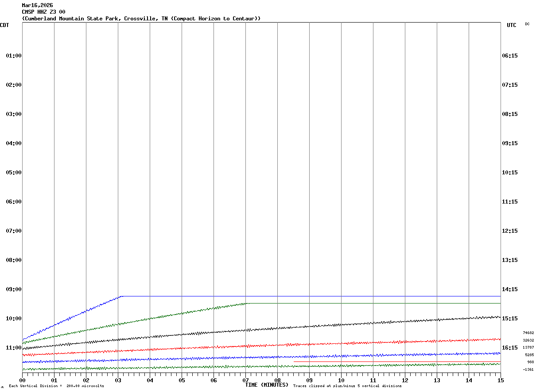Click the small DC label beside UTC
536x392 pixels.
coord(527,24)
